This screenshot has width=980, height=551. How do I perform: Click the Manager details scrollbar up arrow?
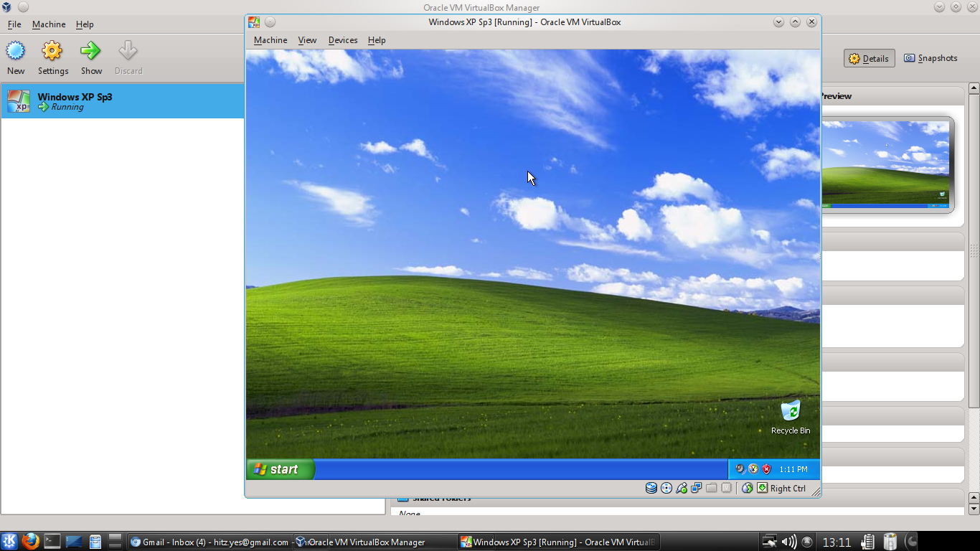coord(974,88)
